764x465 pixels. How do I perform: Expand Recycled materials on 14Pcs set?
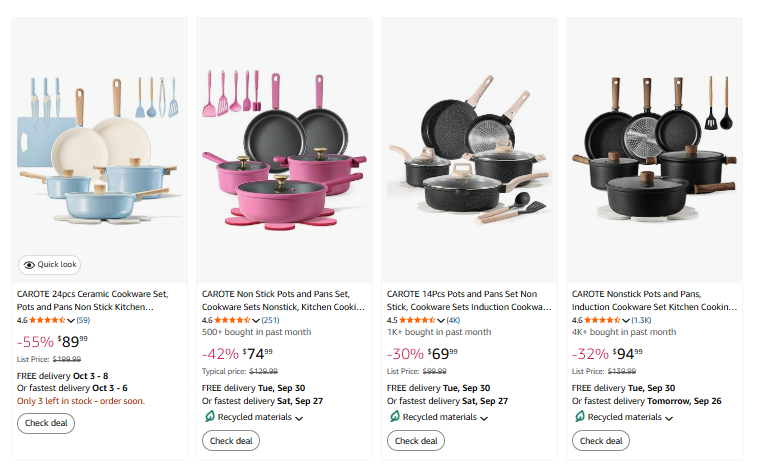point(484,418)
